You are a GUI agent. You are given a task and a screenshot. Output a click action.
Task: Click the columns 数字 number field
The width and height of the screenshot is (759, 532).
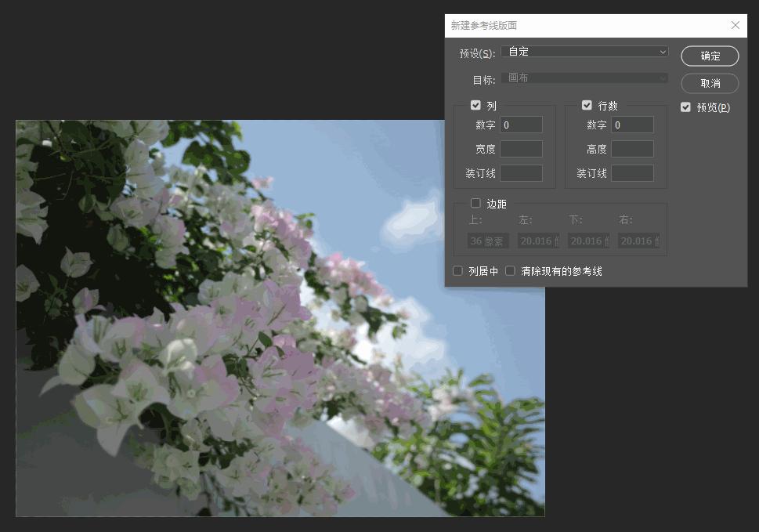521,124
